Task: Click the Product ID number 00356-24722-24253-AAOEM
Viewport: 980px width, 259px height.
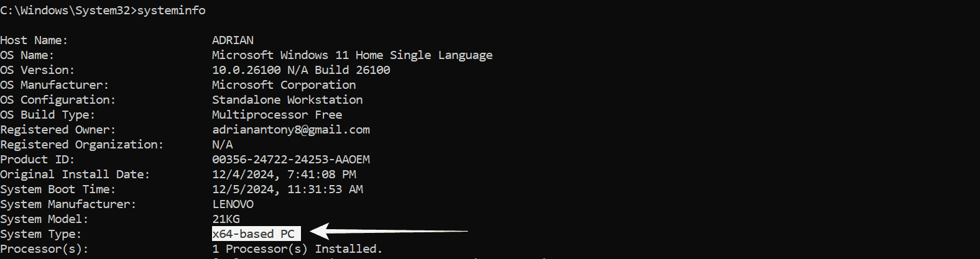Action: pos(291,159)
